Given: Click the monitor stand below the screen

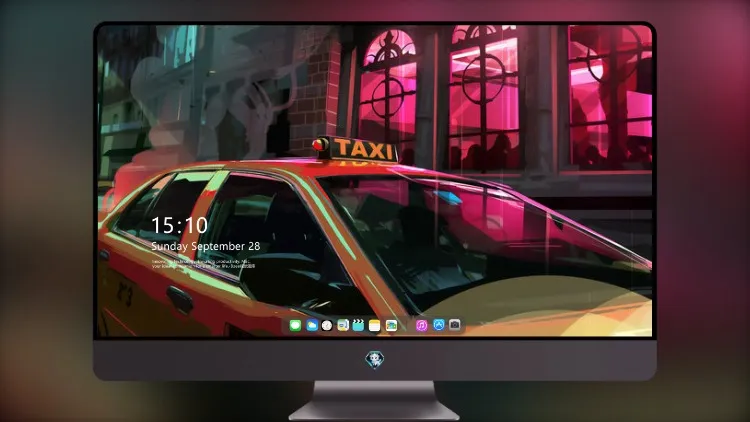Looking at the screenshot, I should [x=375, y=401].
